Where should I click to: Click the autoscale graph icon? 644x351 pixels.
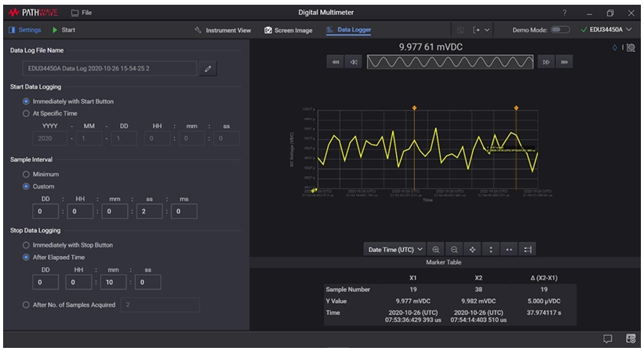click(473, 250)
